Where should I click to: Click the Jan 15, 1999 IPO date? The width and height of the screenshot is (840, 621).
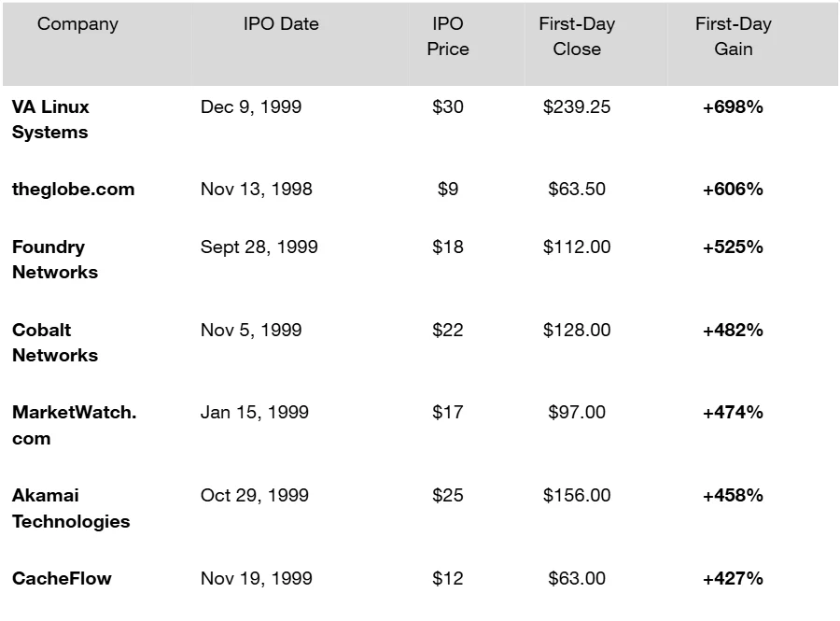pos(254,412)
